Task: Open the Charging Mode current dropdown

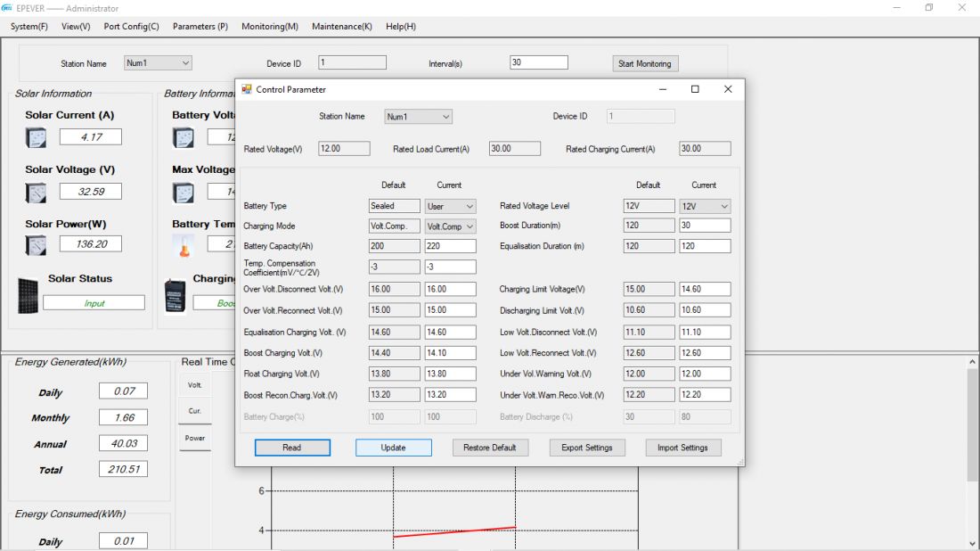Action: pos(450,226)
